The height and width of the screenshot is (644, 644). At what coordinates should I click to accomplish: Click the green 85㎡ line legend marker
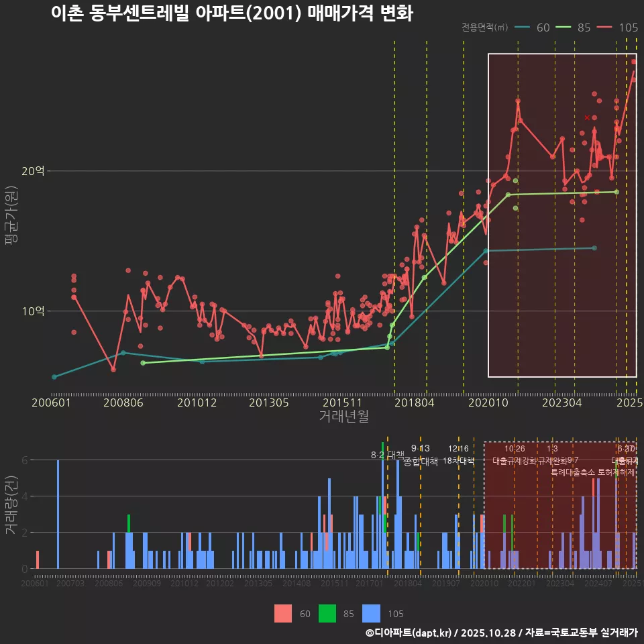click(563, 28)
